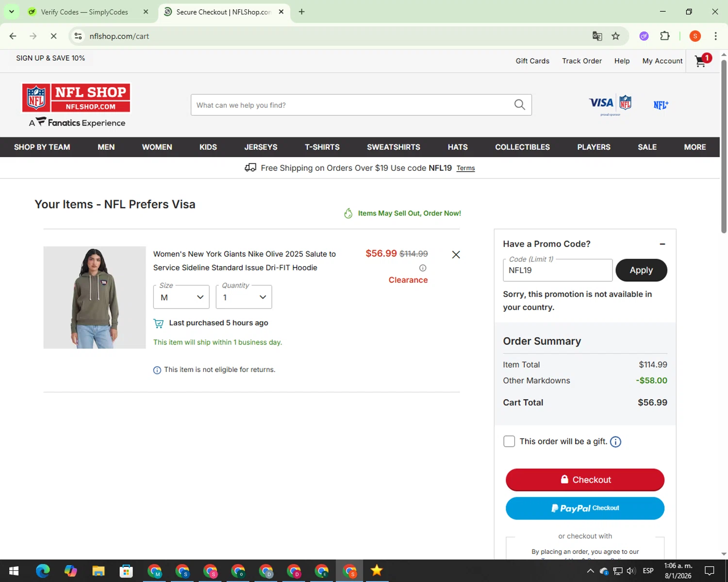This screenshot has width=728, height=582.
Task: Switch to the Verify Codes SimplyCodes tab
Action: (x=84, y=12)
